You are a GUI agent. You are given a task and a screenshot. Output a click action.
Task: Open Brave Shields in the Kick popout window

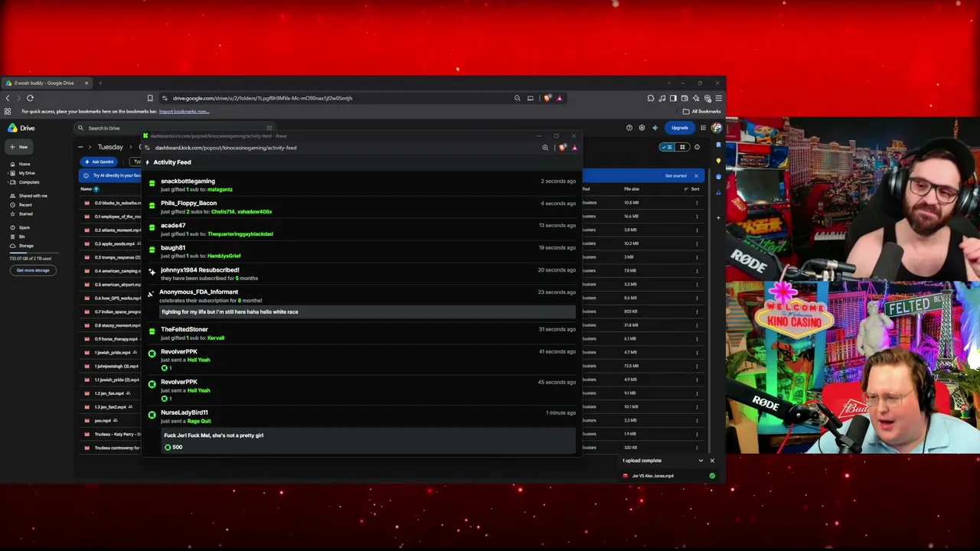563,148
